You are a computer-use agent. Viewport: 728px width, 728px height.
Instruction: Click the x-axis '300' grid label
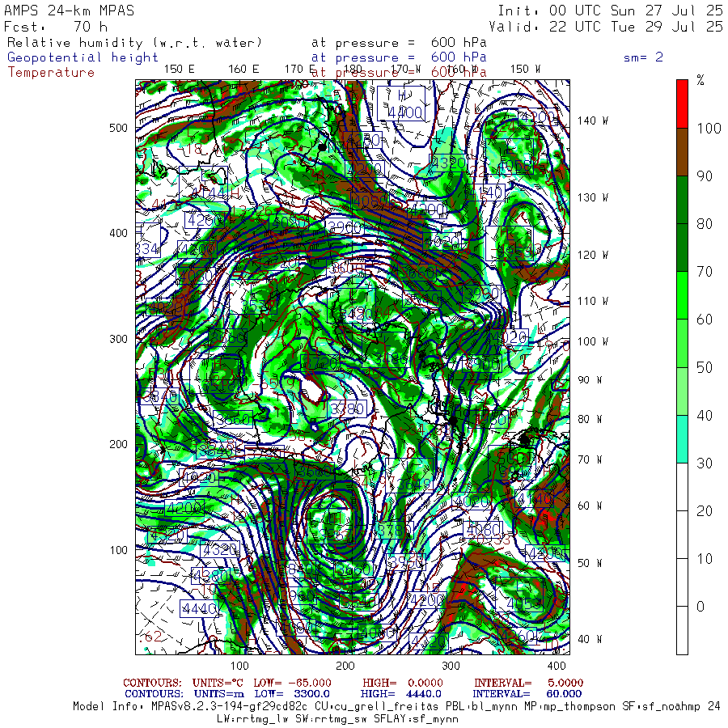451,666
